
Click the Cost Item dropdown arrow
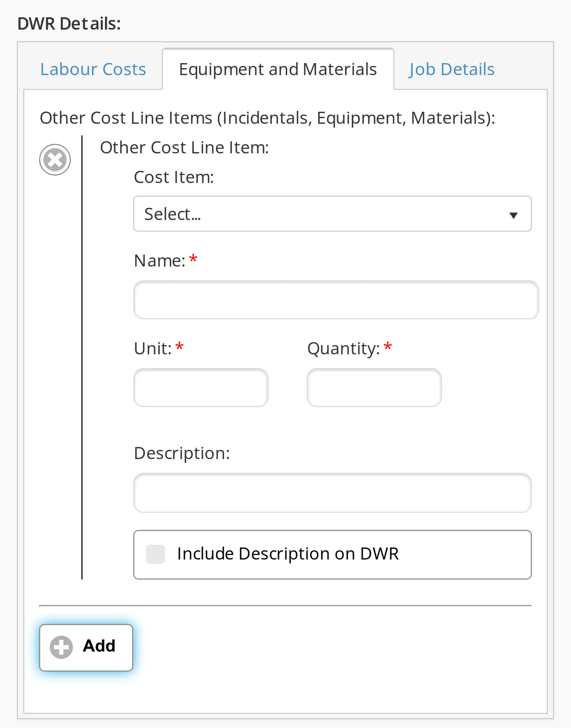(x=514, y=215)
